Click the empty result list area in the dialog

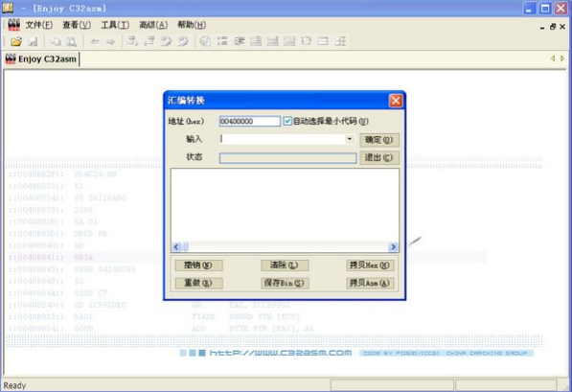[x=285, y=205]
